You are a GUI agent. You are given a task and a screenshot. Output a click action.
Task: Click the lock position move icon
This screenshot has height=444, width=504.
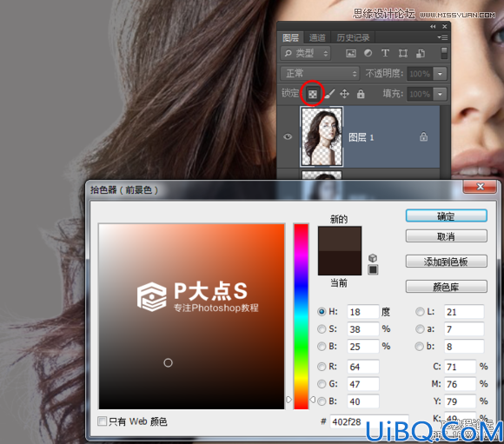click(344, 94)
